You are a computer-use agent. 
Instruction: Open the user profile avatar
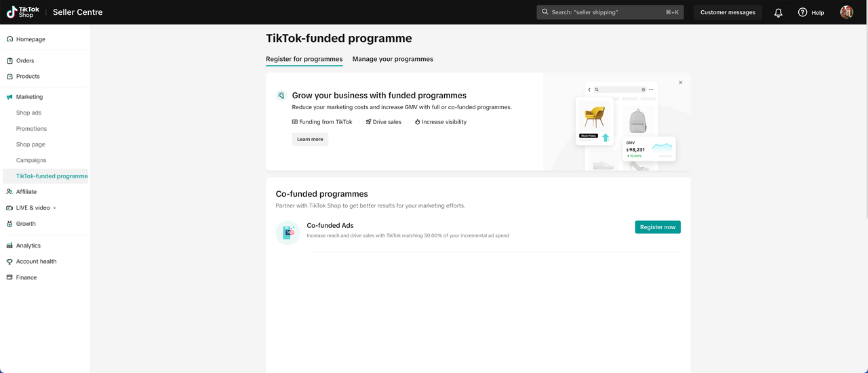point(846,12)
